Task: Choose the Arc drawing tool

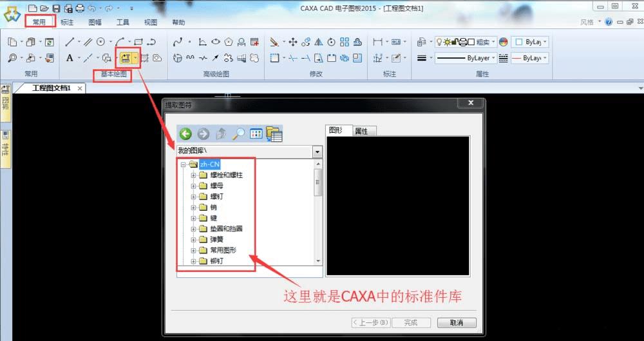Action: (x=120, y=41)
